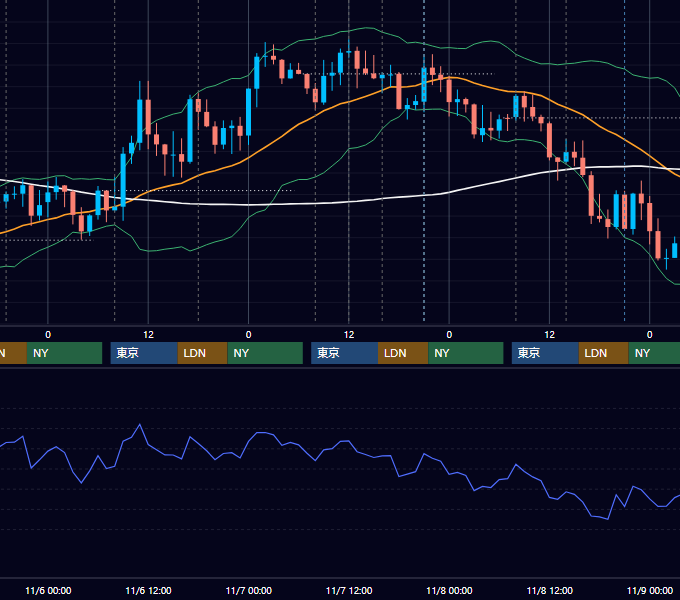Viewport: 680px width, 600px height.
Task: Select the LDN session block on 11/8
Action: (x=604, y=353)
